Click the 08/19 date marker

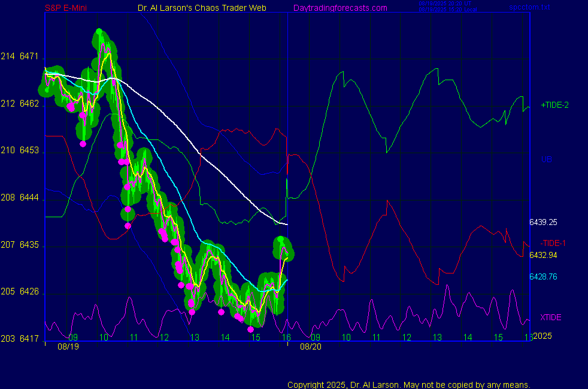68,346
